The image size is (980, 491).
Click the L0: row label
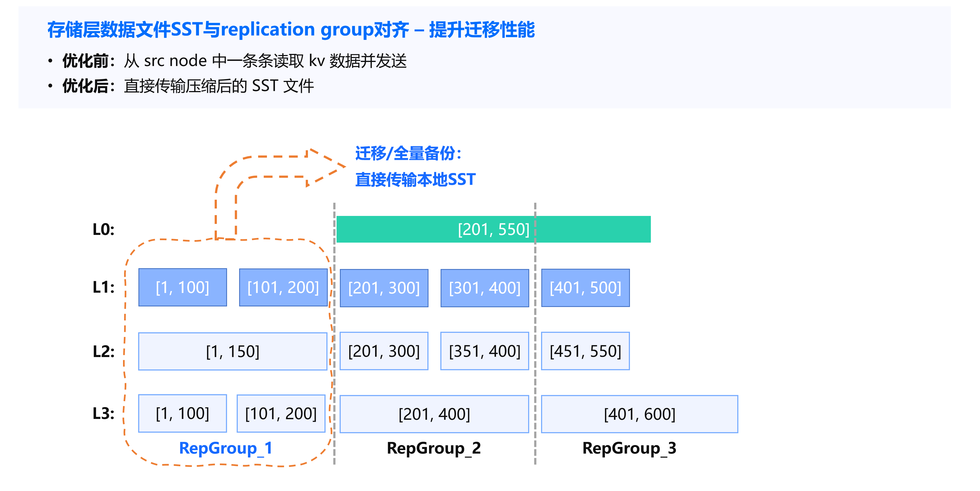103,229
